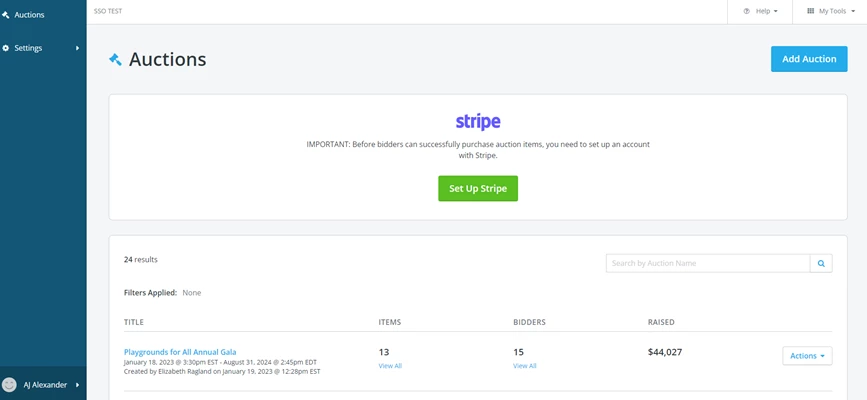Click the TITLE column header
The image size is (867, 400).
pos(134,322)
